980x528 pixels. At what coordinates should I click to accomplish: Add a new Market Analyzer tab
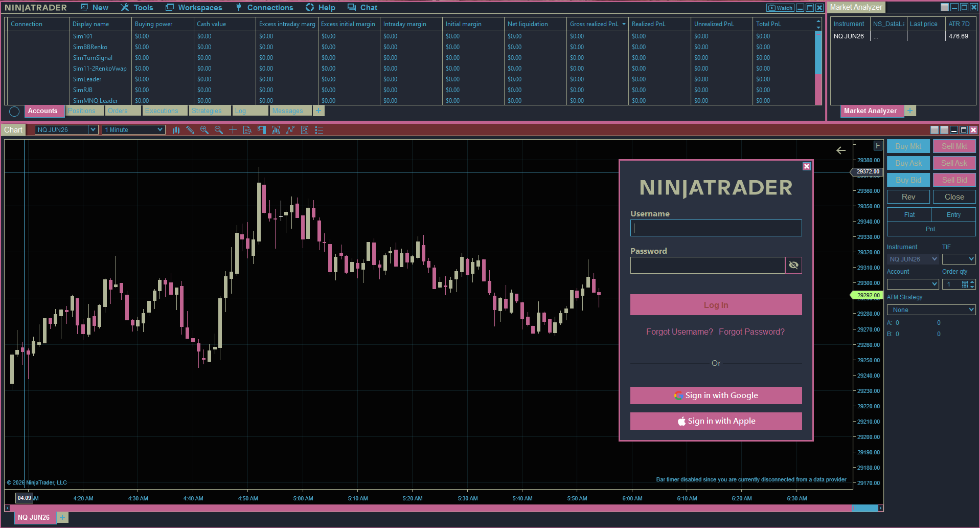pos(910,111)
